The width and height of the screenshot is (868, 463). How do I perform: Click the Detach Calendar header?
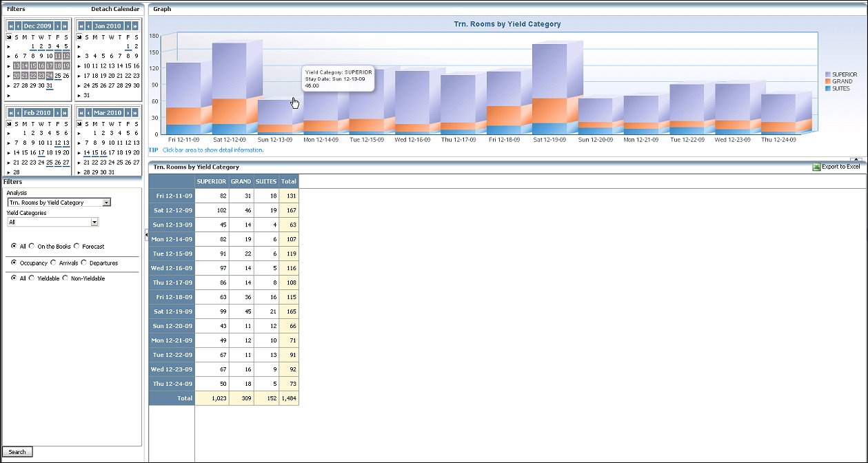(114, 9)
